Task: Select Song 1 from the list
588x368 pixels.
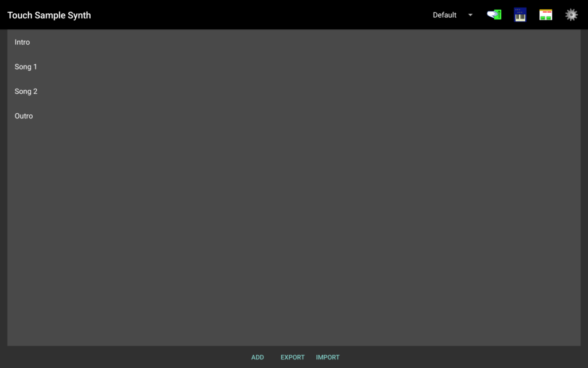Action: [x=26, y=67]
